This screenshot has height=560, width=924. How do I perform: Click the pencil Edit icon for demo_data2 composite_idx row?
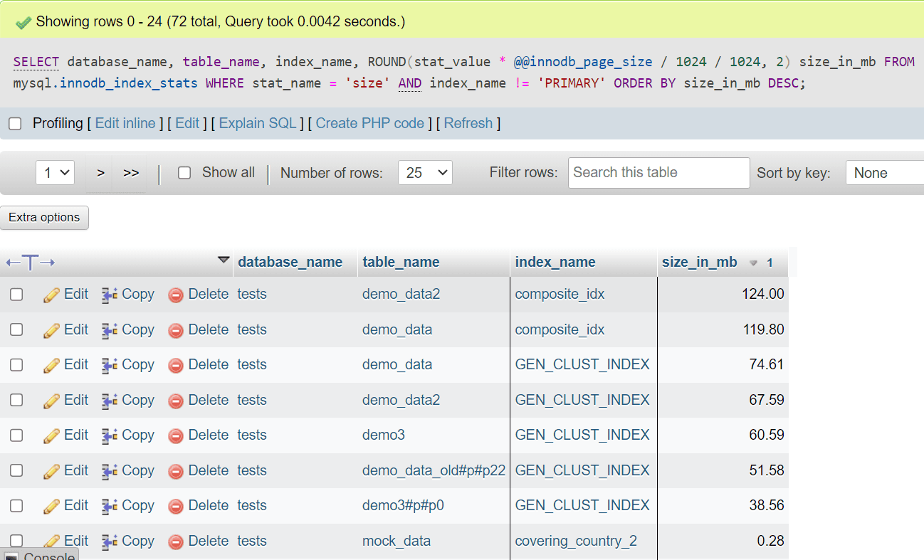[51, 295]
